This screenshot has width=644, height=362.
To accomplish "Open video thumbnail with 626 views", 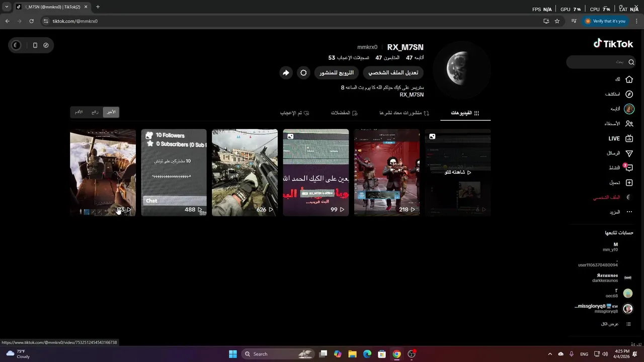I will [245, 172].
